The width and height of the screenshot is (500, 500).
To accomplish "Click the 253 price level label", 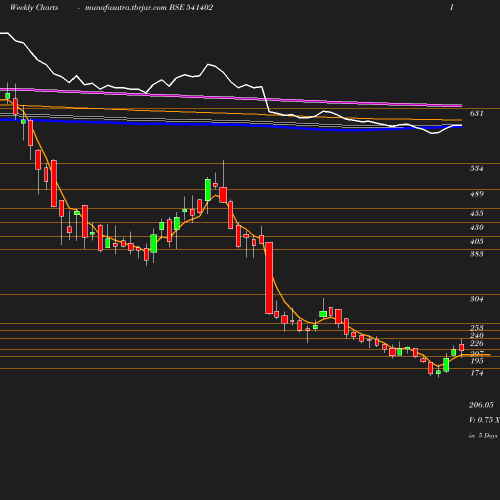I will click(x=477, y=328).
